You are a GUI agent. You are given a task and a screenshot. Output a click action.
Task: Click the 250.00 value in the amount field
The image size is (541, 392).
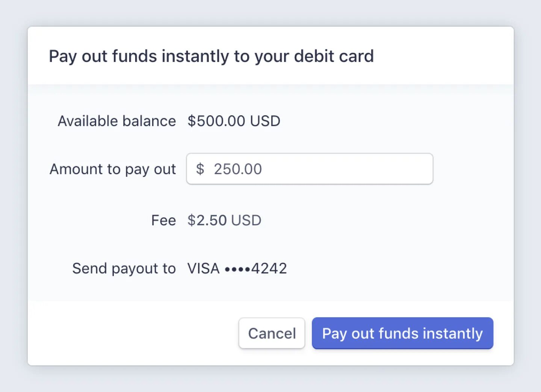[x=238, y=169]
